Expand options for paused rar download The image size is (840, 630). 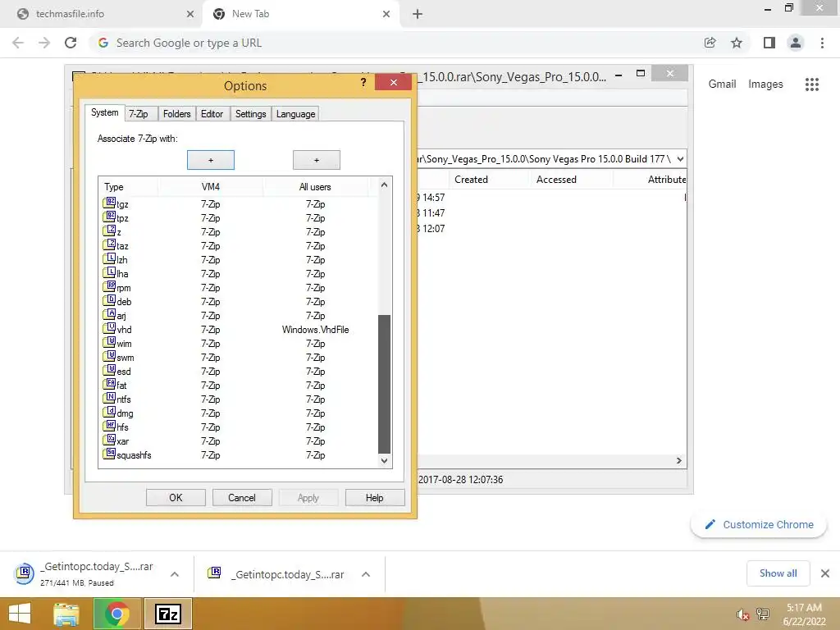(175, 574)
